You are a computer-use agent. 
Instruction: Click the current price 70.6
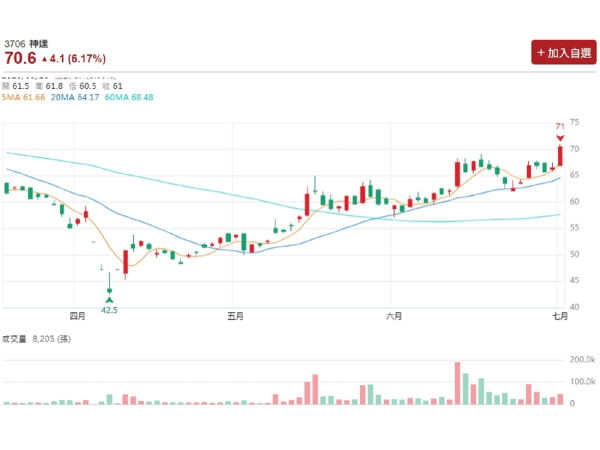(x=20, y=59)
